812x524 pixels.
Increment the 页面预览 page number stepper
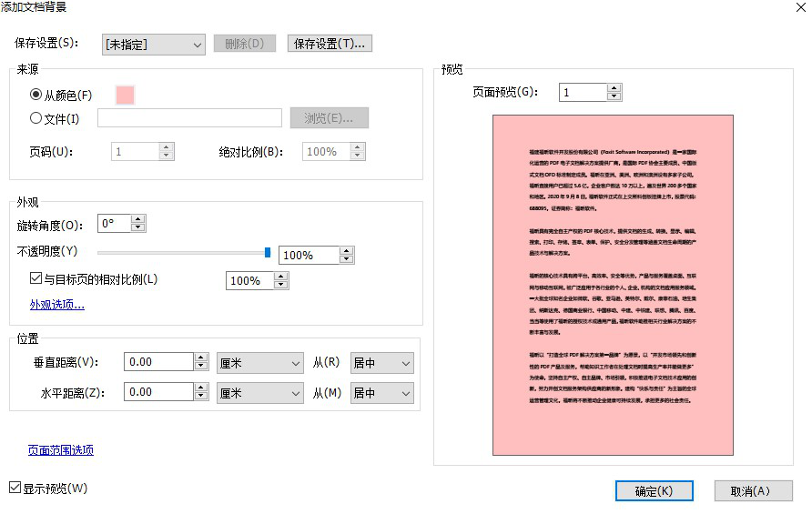(614, 87)
